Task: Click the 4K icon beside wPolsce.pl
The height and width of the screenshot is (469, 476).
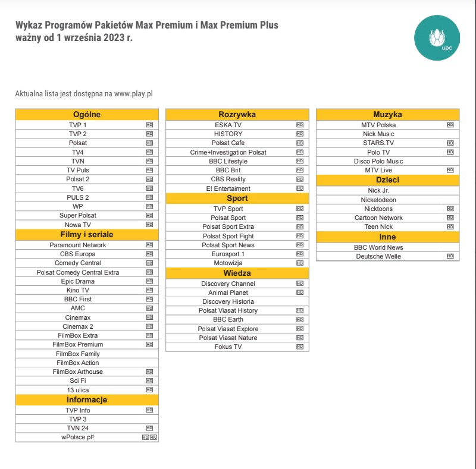Action: [x=154, y=437]
